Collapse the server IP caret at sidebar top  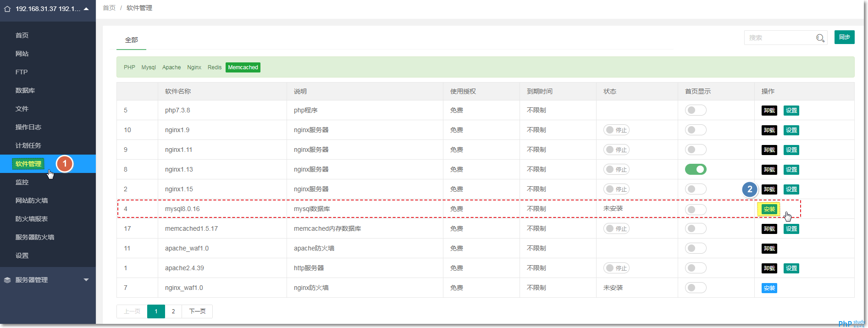[x=86, y=9]
